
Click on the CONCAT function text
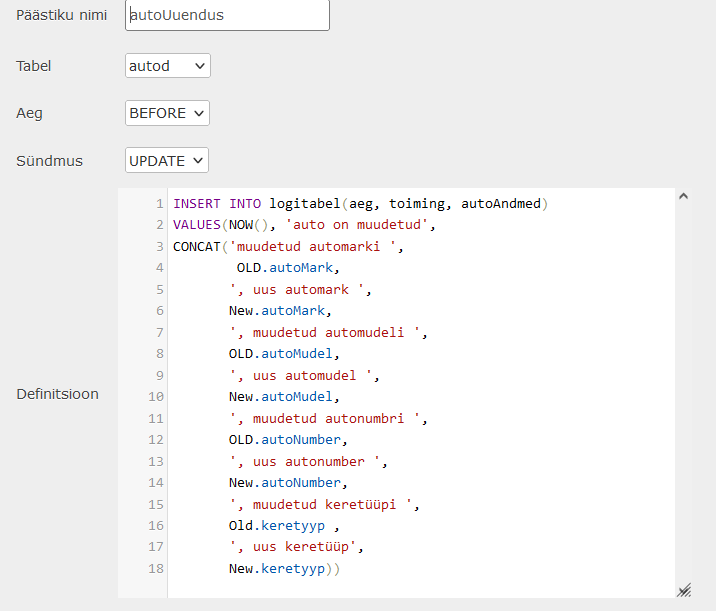coord(197,247)
